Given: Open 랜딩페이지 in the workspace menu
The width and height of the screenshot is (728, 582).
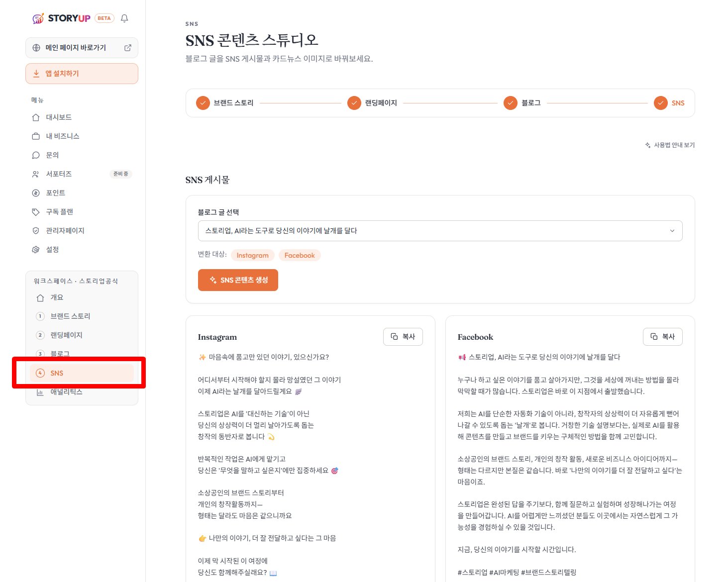Looking at the screenshot, I should [82, 335].
